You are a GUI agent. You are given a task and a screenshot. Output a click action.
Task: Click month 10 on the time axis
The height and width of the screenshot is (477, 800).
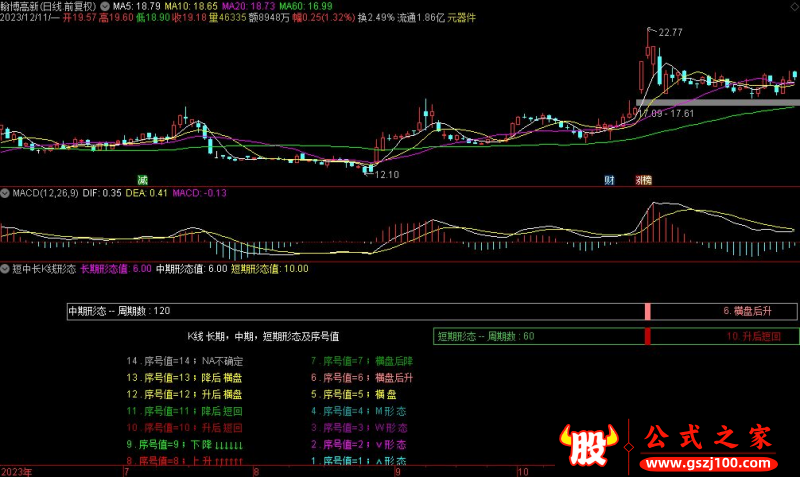point(523,472)
